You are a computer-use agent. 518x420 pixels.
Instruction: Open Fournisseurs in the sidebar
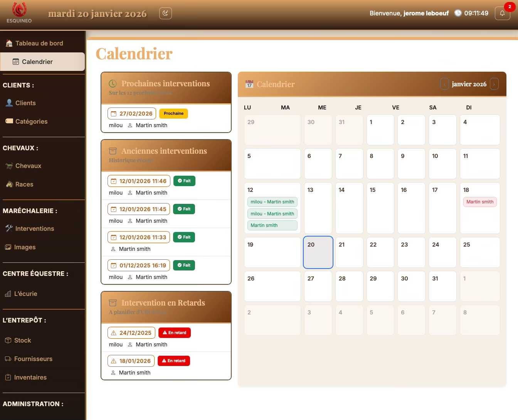click(x=33, y=359)
